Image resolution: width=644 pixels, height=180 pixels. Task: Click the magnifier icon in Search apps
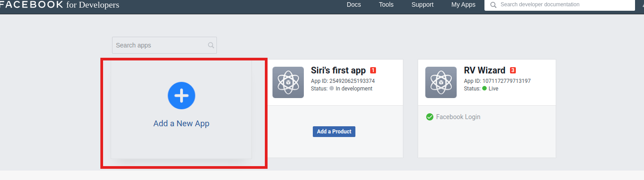(x=211, y=45)
